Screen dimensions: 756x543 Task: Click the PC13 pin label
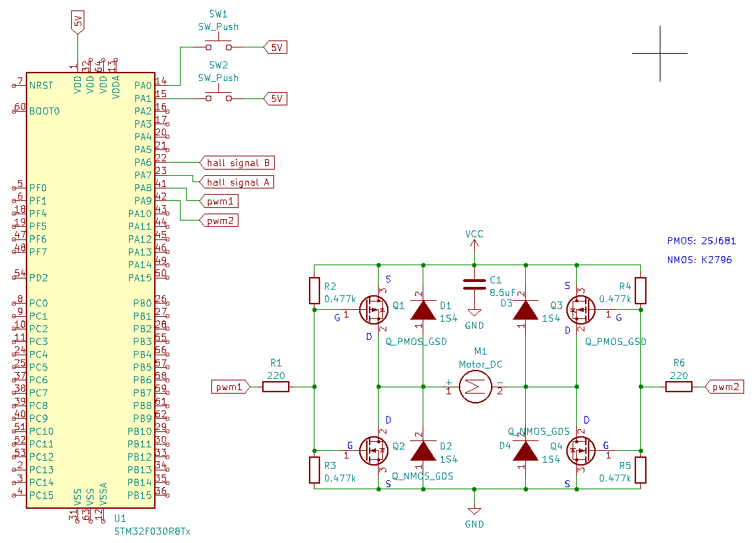[x=41, y=470]
